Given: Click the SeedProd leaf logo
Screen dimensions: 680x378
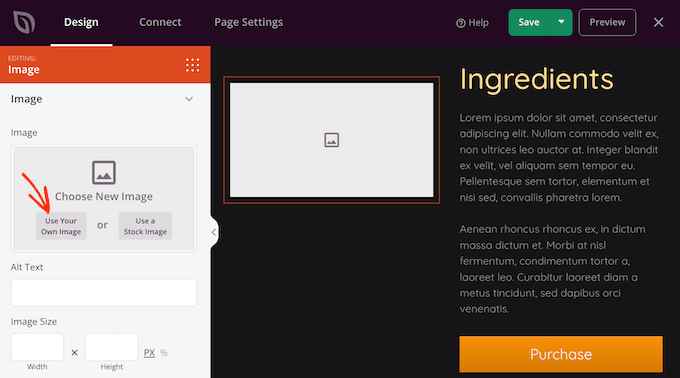Looking at the screenshot, I should coord(24,22).
